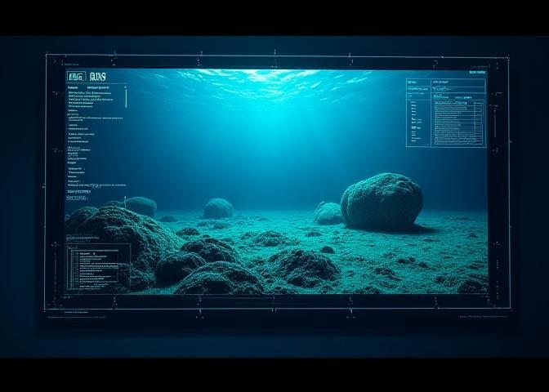The width and height of the screenshot is (549, 392).
Task: Click the large boulder on the seabed
Action: click(x=382, y=201)
